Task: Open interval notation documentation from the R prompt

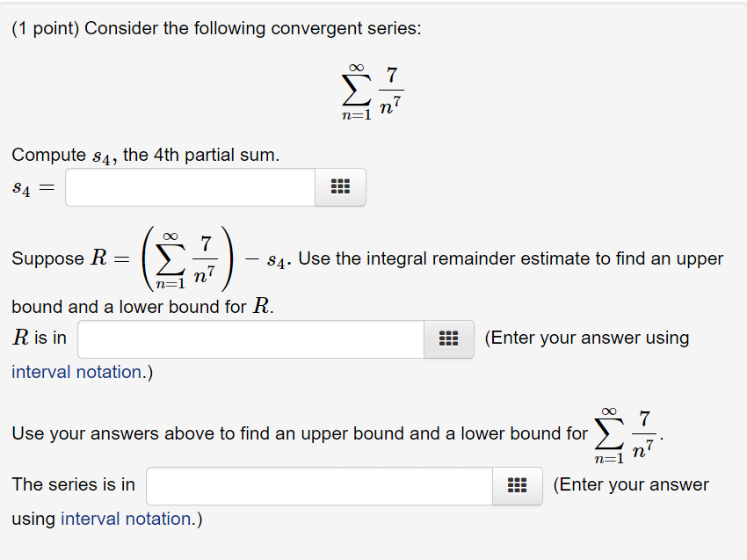Action: coord(67,371)
